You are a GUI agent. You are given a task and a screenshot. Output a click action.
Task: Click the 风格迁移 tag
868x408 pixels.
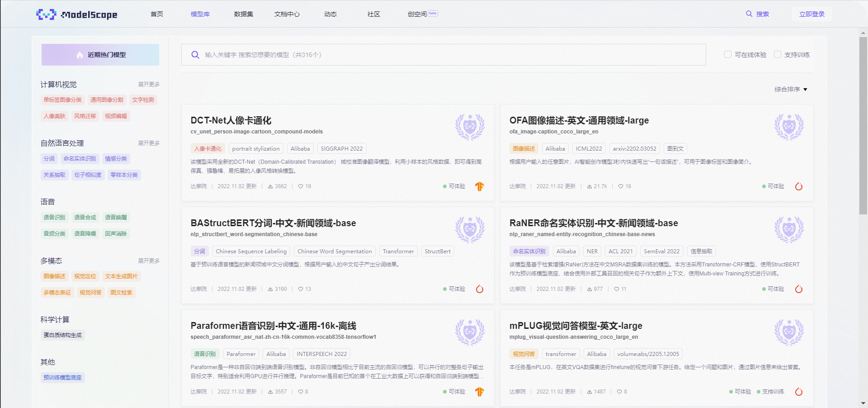click(x=85, y=116)
